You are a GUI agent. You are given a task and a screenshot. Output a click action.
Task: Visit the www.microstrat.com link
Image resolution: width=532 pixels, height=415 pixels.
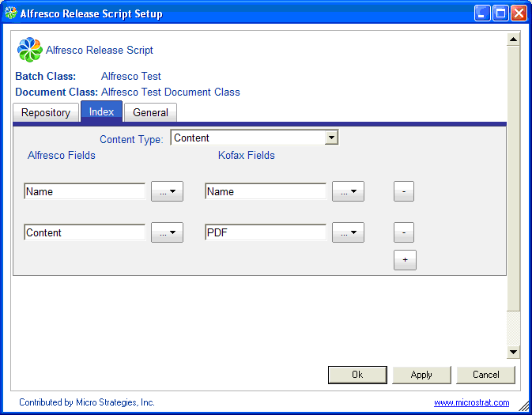point(472,402)
